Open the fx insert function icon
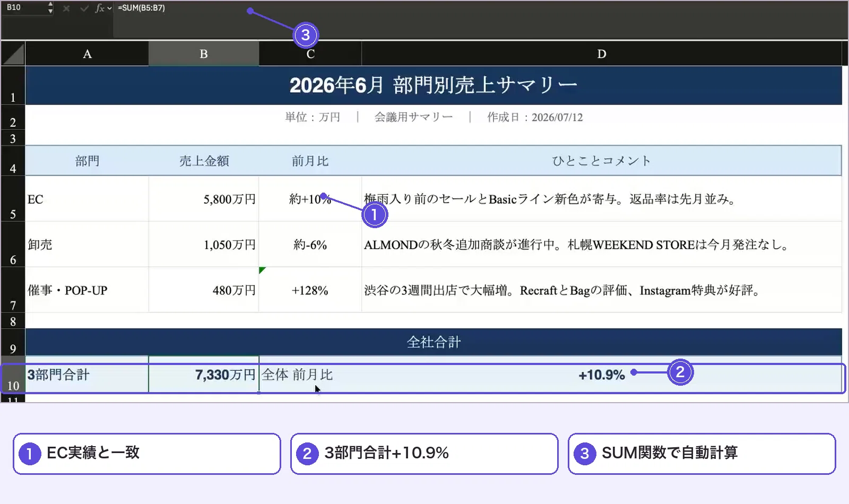Viewport: 849px width, 504px height. point(100,8)
